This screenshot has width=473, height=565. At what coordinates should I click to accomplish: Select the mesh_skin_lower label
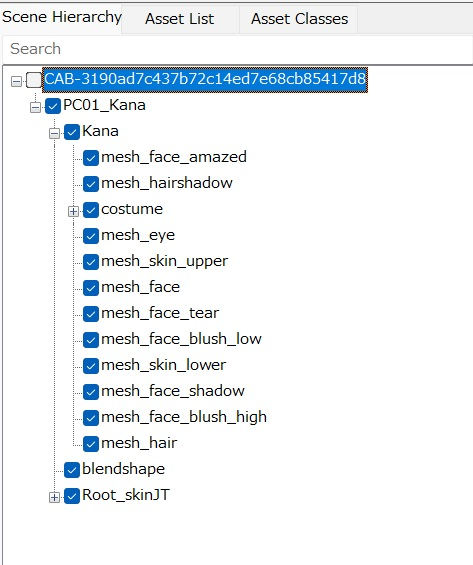[164, 365]
